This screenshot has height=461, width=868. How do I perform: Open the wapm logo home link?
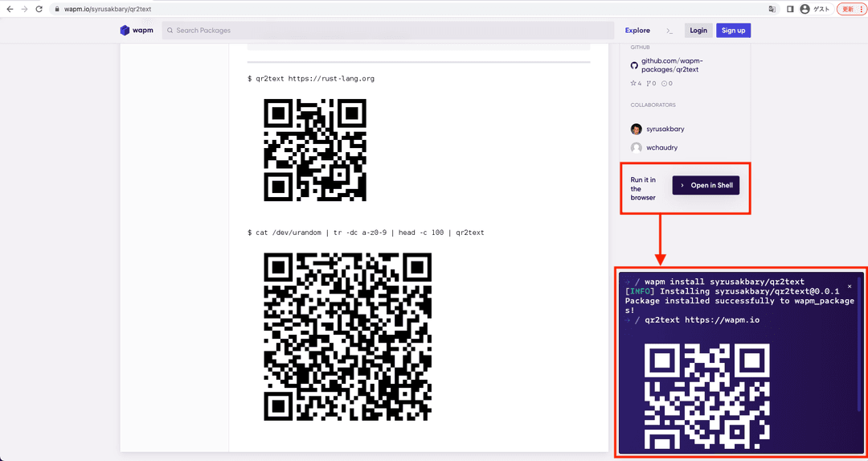137,31
